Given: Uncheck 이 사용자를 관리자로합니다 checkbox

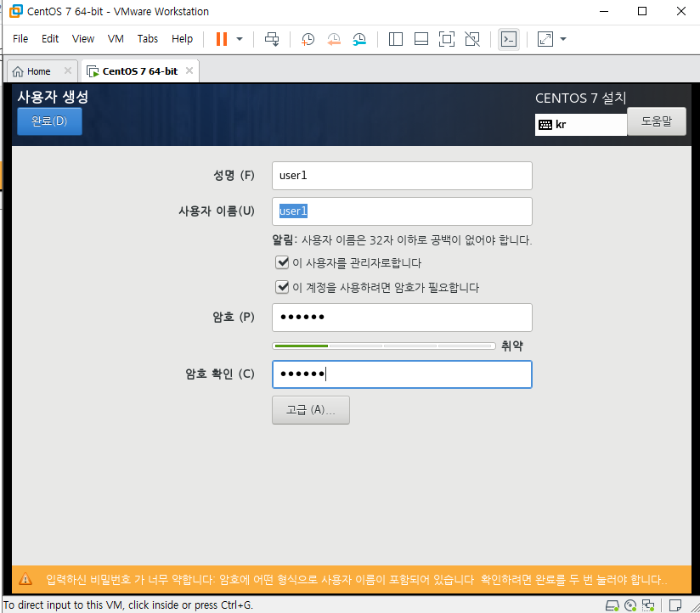Looking at the screenshot, I should pyautogui.click(x=282, y=262).
